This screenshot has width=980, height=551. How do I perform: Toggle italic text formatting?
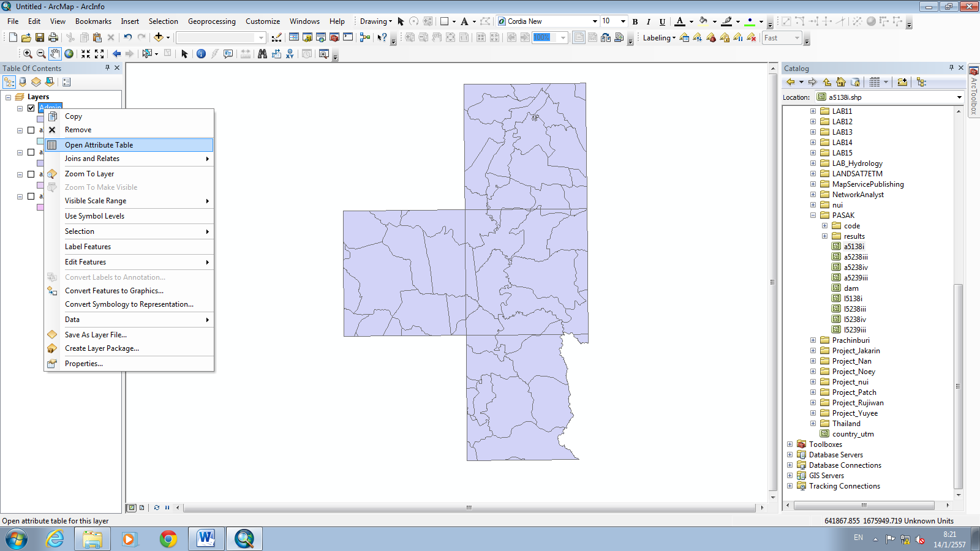pos(649,21)
